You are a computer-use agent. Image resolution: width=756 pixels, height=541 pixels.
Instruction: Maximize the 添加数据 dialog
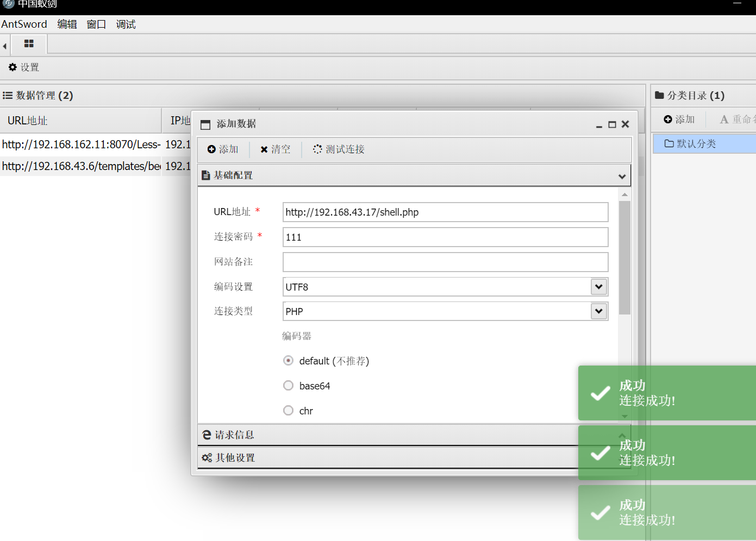coord(612,124)
